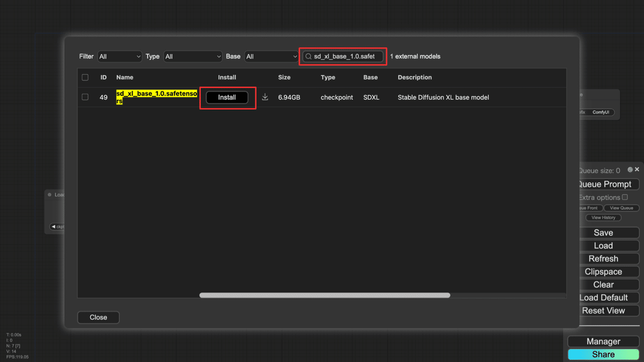The height and width of the screenshot is (362, 644).
Task: Click the Type column header in the table
Action: point(328,77)
